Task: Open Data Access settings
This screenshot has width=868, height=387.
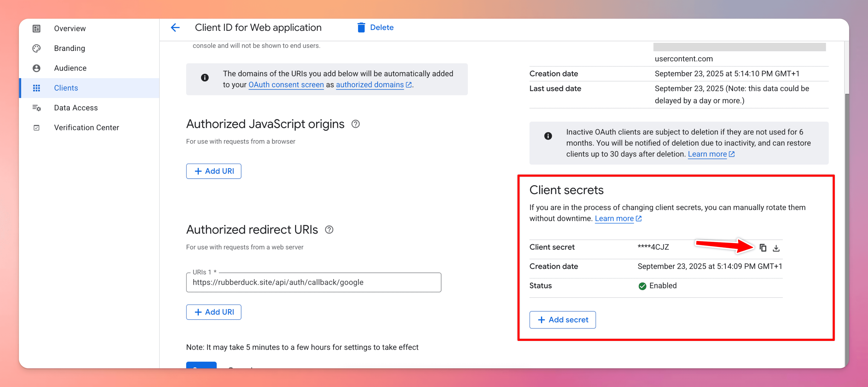Action: [x=89, y=108]
